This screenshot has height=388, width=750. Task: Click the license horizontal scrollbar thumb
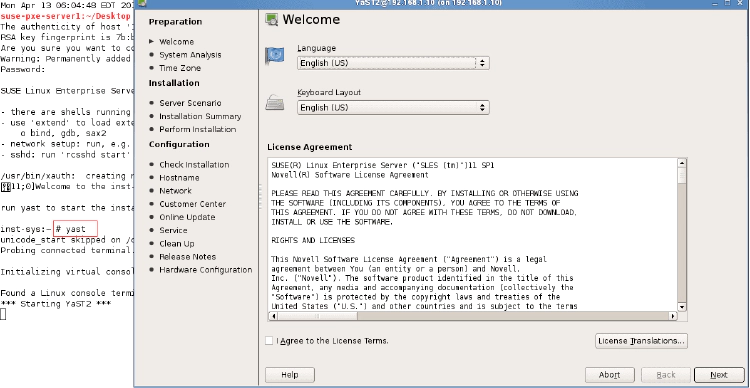click(318, 316)
